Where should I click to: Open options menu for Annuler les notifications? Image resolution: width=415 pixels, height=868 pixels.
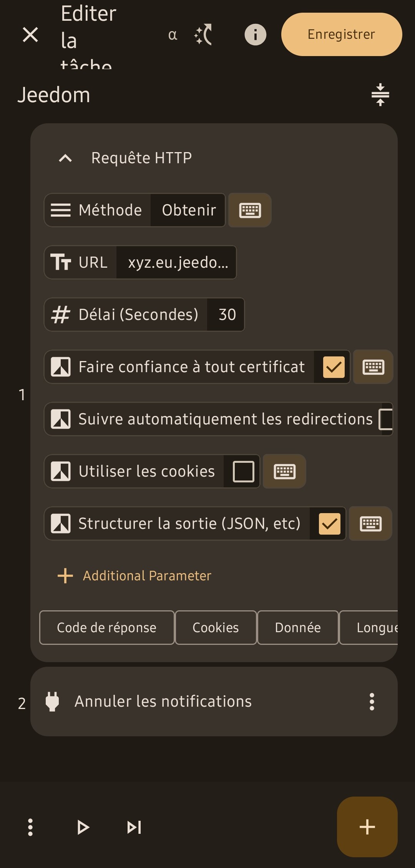(372, 701)
